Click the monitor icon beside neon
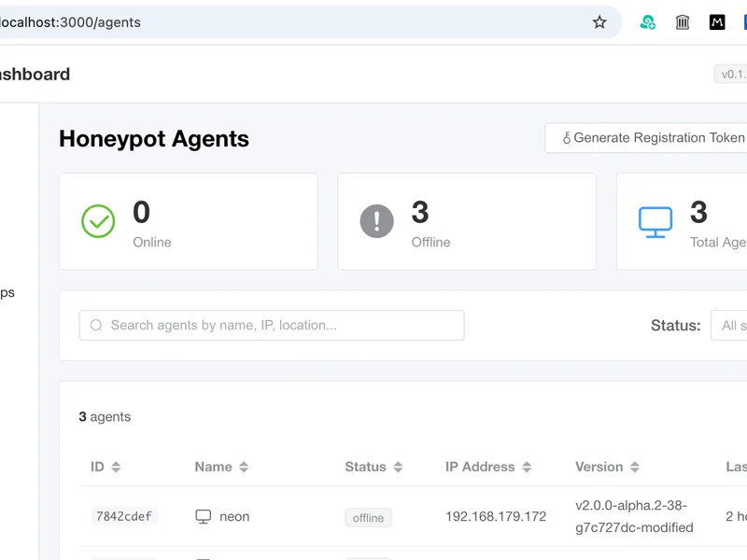Screen dimensions: 747x560 coord(204,517)
